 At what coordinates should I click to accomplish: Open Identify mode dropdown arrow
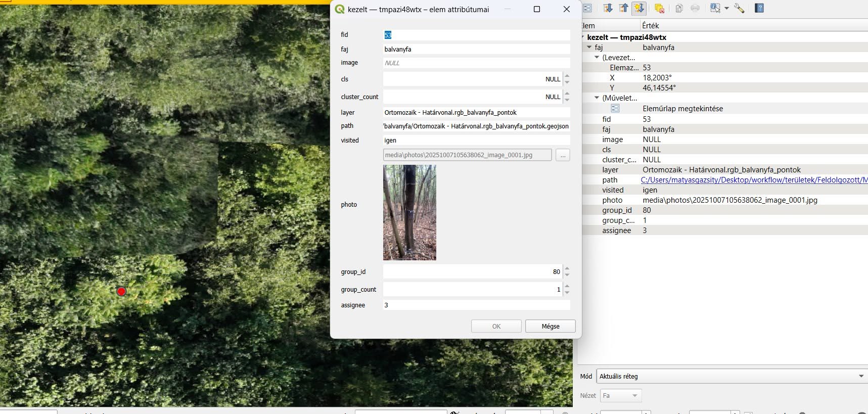[726, 8]
